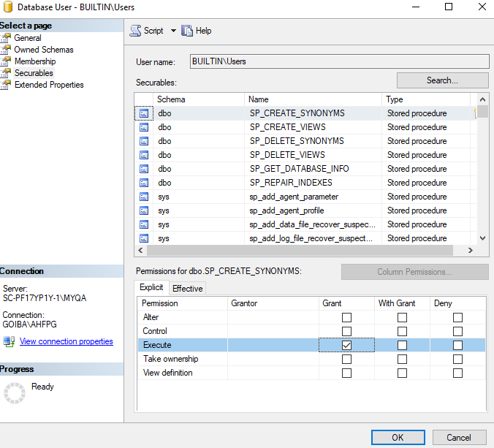
Task: Click horizontal scroll right arrow
Action: [x=471, y=251]
